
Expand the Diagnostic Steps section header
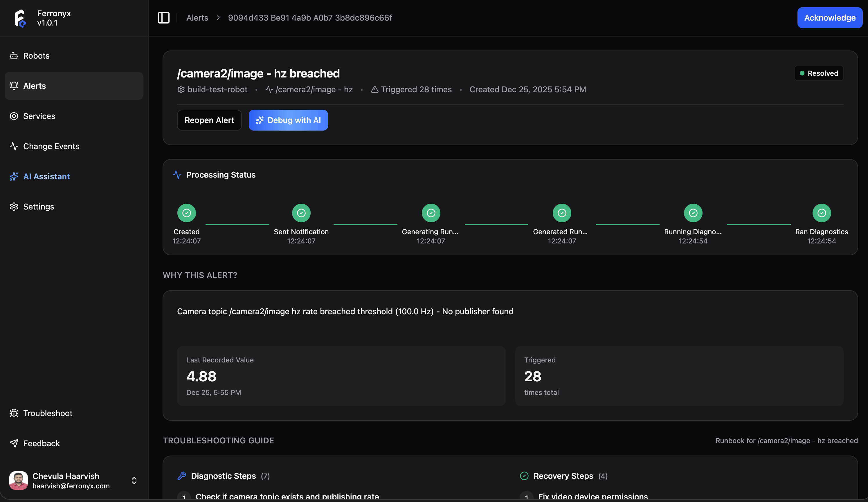pos(223,476)
